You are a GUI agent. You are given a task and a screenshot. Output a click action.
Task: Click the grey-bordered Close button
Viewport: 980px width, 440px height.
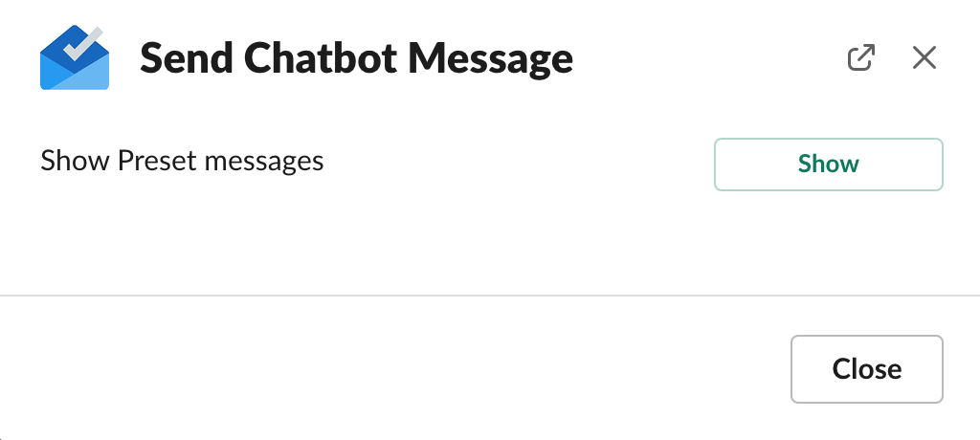click(x=866, y=369)
